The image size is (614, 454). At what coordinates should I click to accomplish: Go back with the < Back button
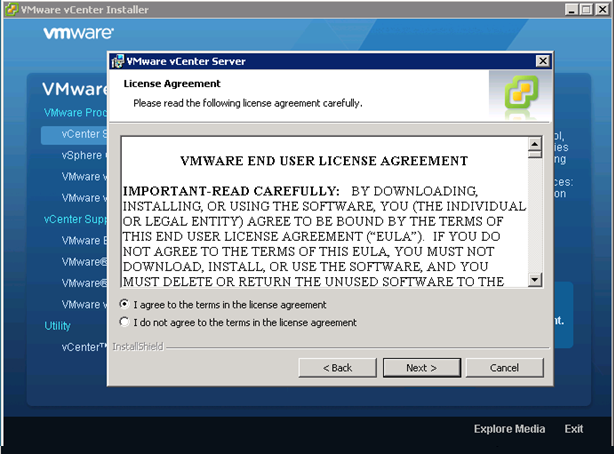tap(338, 368)
